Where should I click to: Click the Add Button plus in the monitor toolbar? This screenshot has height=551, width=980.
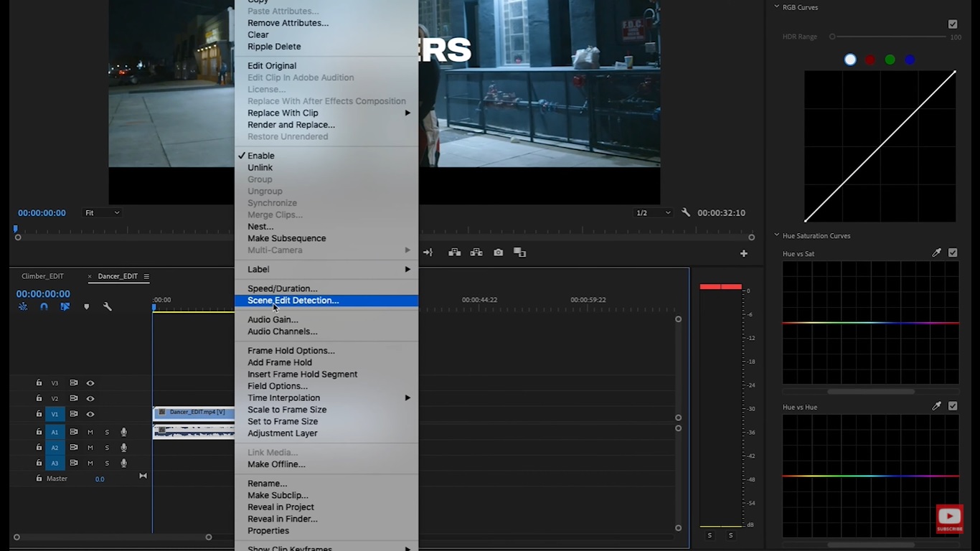click(743, 252)
